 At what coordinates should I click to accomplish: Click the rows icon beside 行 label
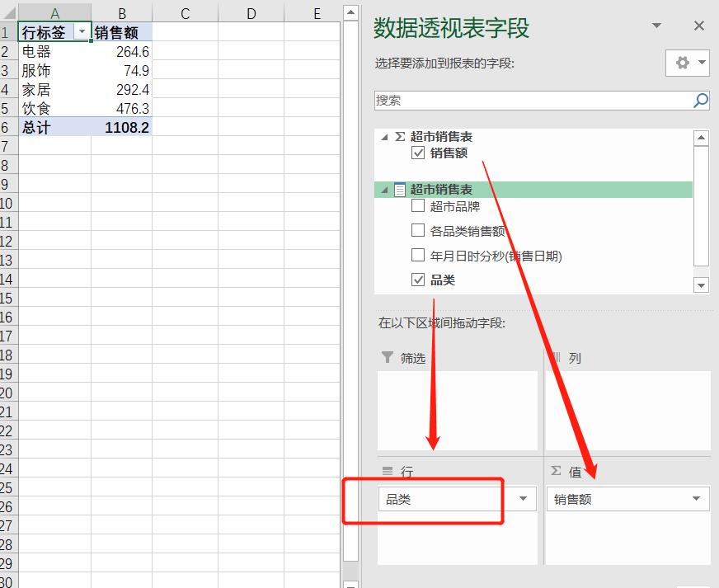click(388, 471)
